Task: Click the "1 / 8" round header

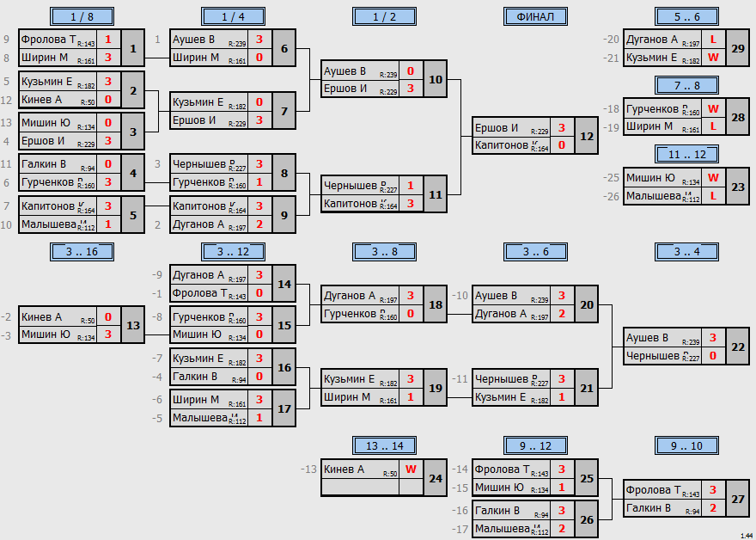Action: (x=82, y=16)
